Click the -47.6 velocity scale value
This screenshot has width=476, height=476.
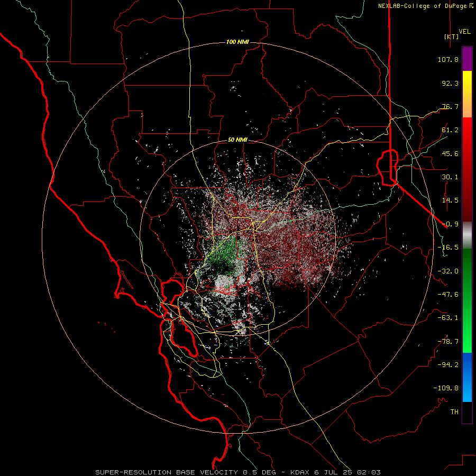point(448,295)
